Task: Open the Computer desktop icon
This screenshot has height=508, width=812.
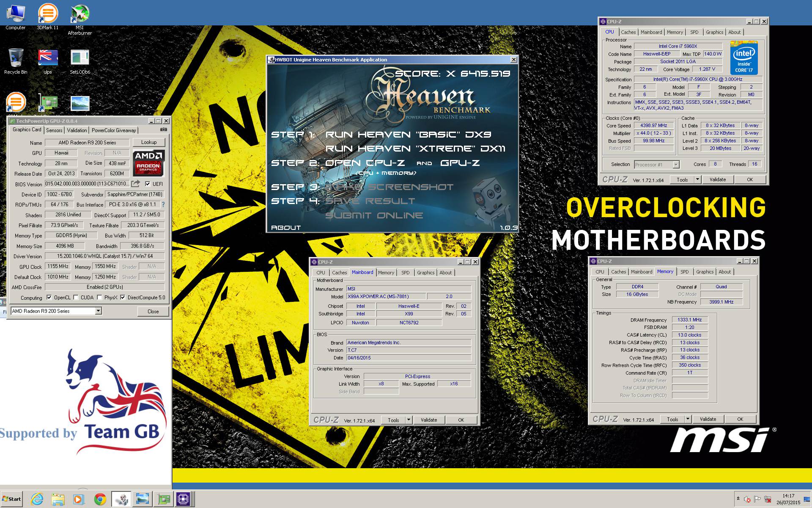Action: pos(16,17)
